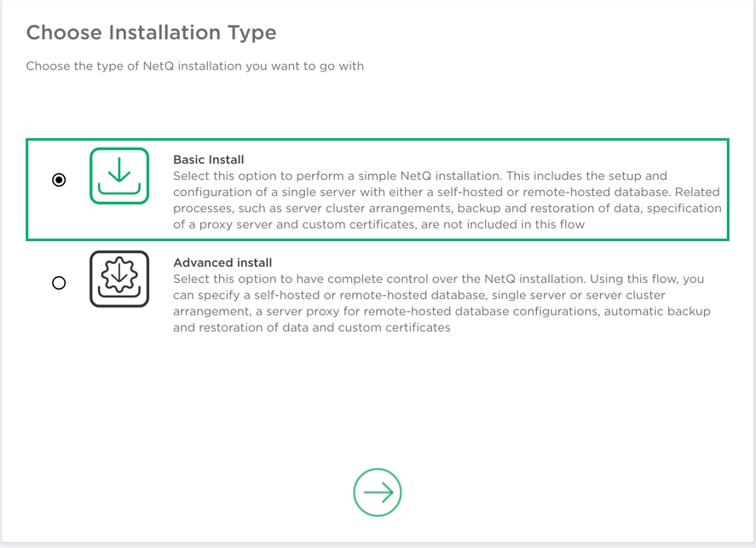Click the Basic Install description paragraph

click(447, 200)
